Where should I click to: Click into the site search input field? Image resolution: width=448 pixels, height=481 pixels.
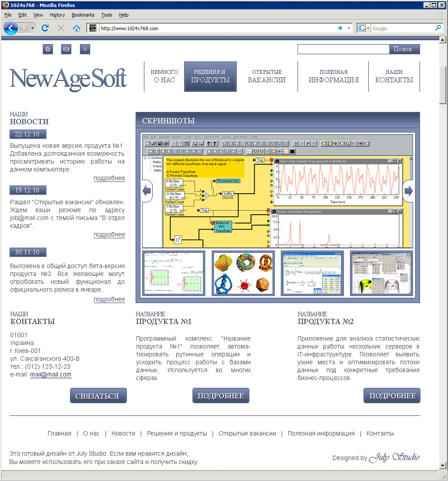click(x=343, y=49)
